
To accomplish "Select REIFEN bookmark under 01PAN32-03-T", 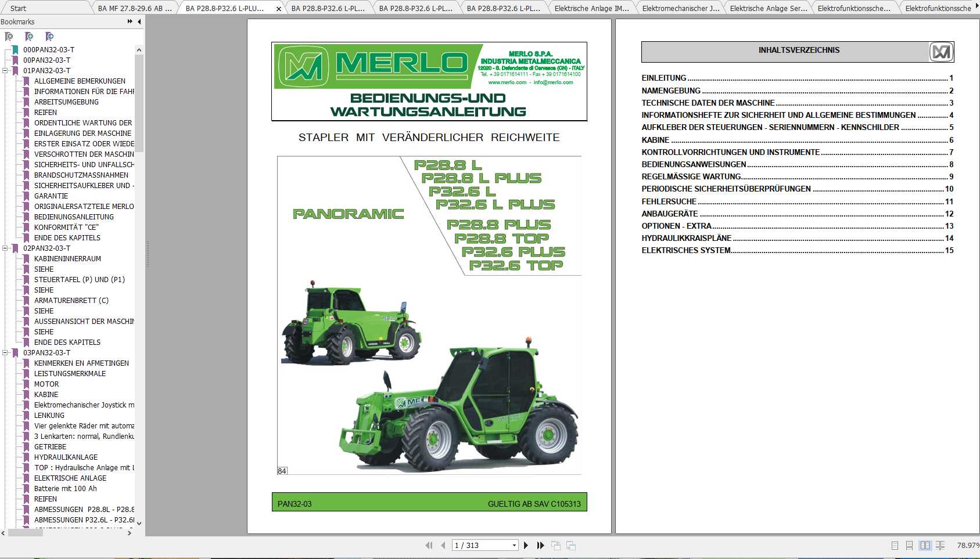I will coord(45,113).
